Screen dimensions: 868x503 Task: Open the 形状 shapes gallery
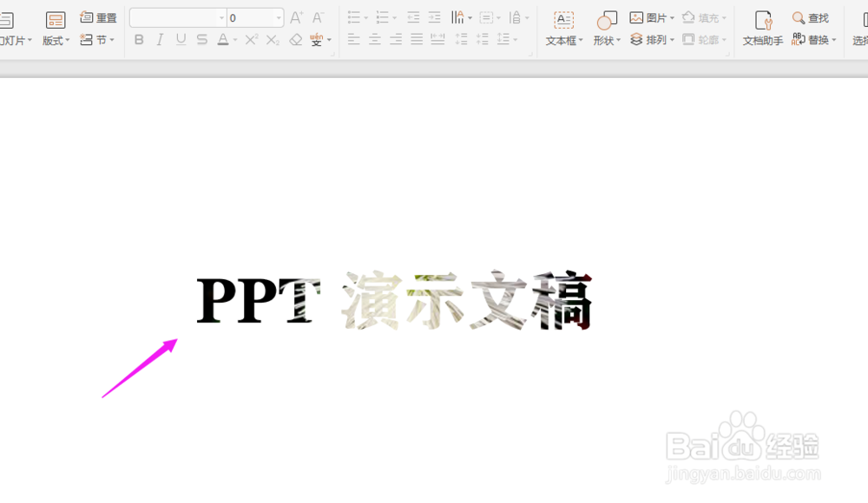click(x=607, y=29)
